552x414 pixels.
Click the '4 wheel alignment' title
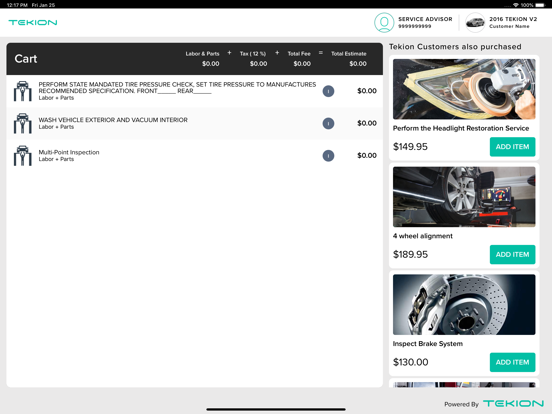[423, 236]
